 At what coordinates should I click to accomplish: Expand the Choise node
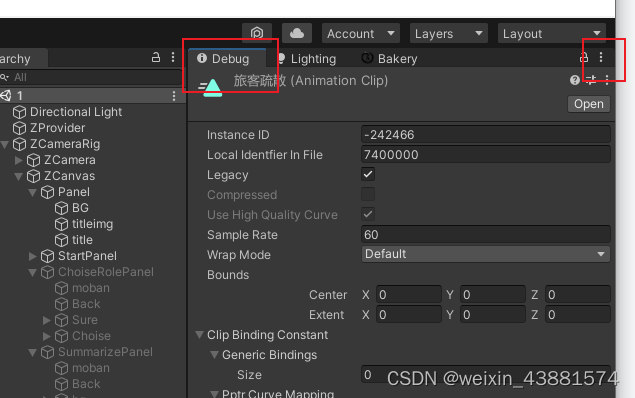coord(46,336)
